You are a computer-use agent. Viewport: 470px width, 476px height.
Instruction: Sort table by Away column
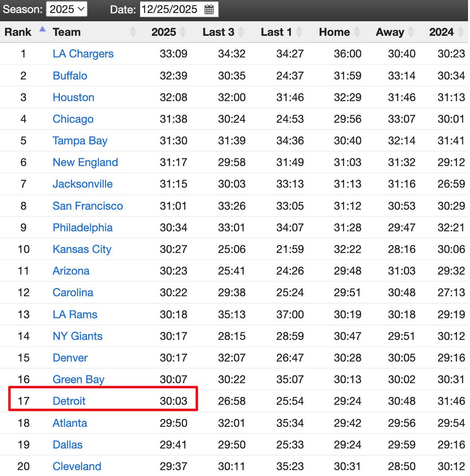[x=390, y=32]
